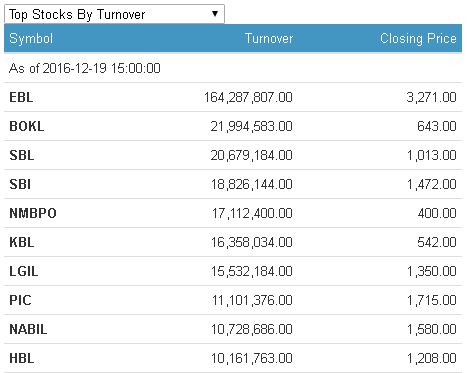Select turnover value 15,532,184.00

pos(252,271)
